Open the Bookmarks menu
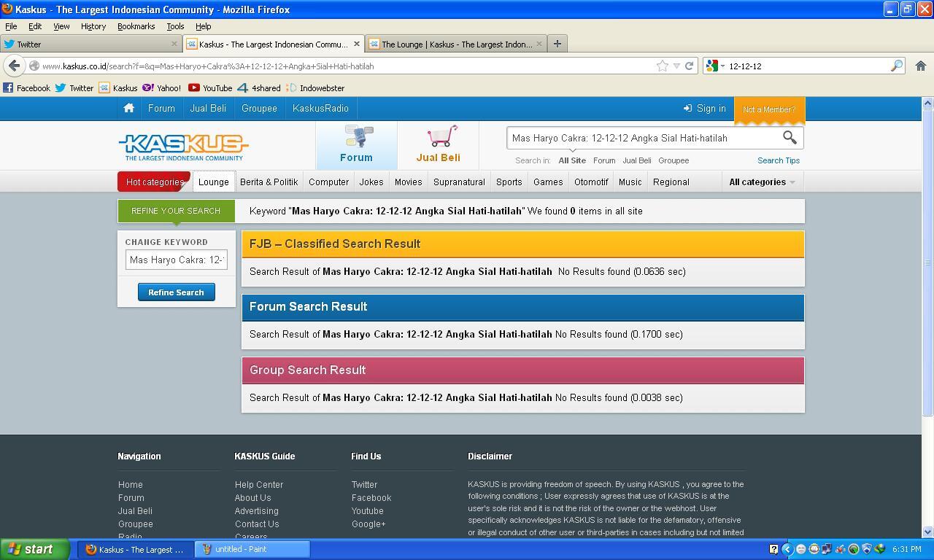The height and width of the screenshot is (560, 934). (x=136, y=26)
